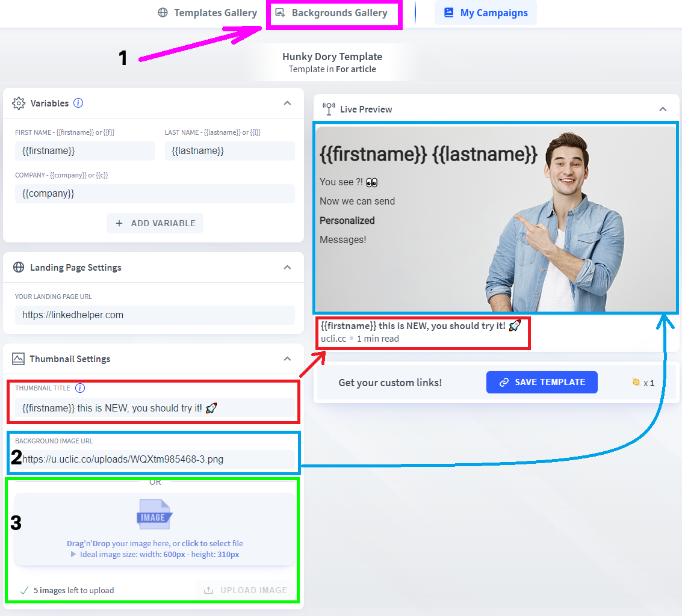Edit the landing page URL field
Screen dimensions: 682x616
pos(155,315)
